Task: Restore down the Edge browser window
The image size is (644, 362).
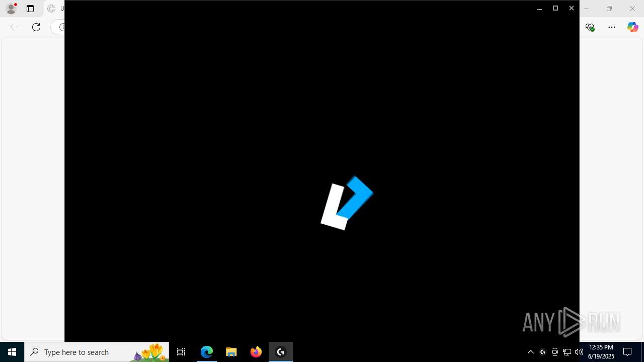Action: pos(609,9)
